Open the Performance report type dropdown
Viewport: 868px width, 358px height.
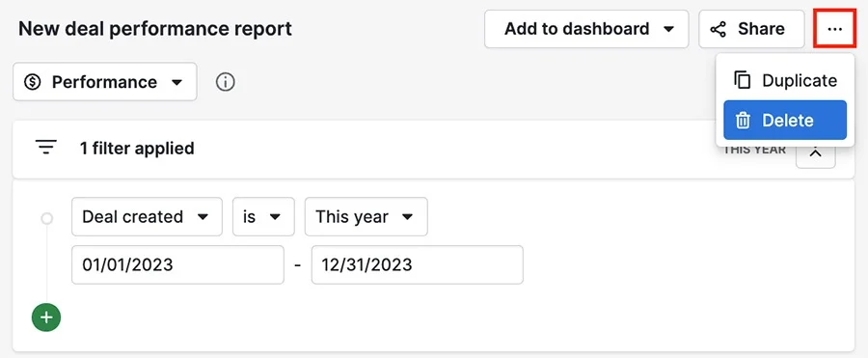pyautogui.click(x=104, y=82)
